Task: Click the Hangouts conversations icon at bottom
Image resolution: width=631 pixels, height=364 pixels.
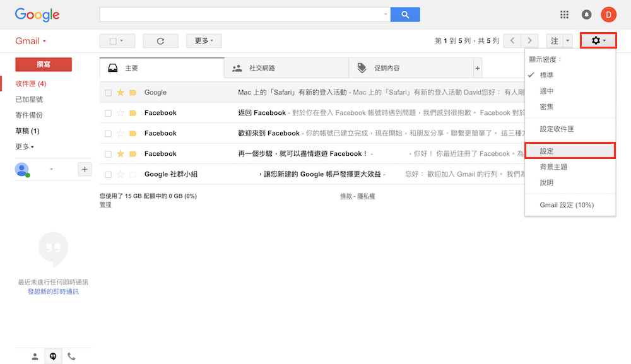Action: (53, 356)
